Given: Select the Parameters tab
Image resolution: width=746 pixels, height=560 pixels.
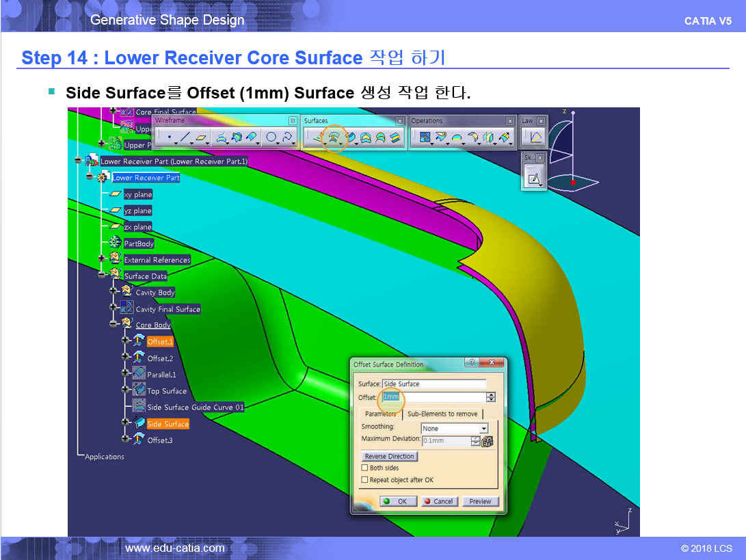Looking at the screenshot, I should click(380, 414).
